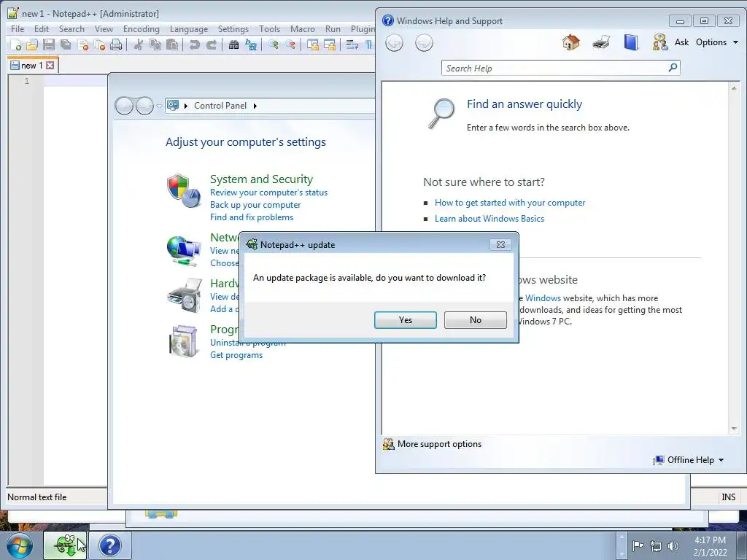Click the synchronize horizontal scrolling icon
Screen dimensions: 747x560
[x=329, y=44]
